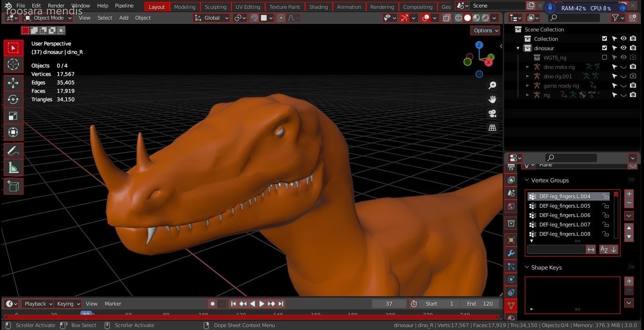
Task: Click the blue Z axis gizmo handle
Action: click(x=479, y=45)
